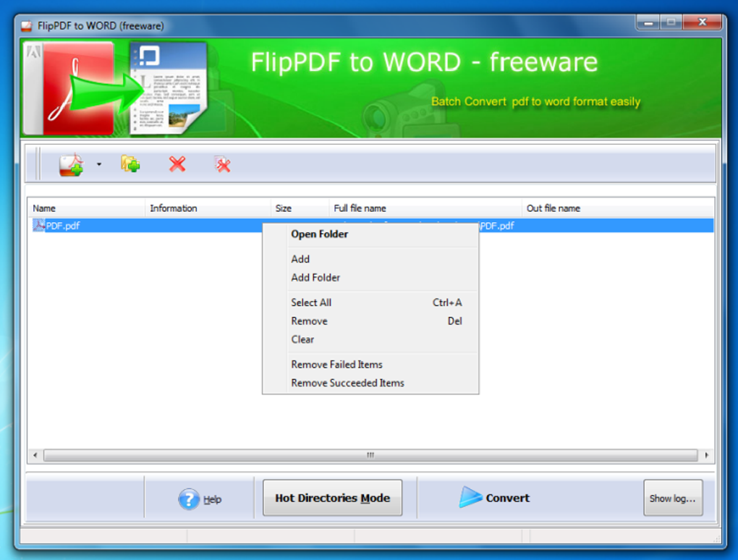
Task: Click the blue Help question mark icon
Action: [x=189, y=499]
